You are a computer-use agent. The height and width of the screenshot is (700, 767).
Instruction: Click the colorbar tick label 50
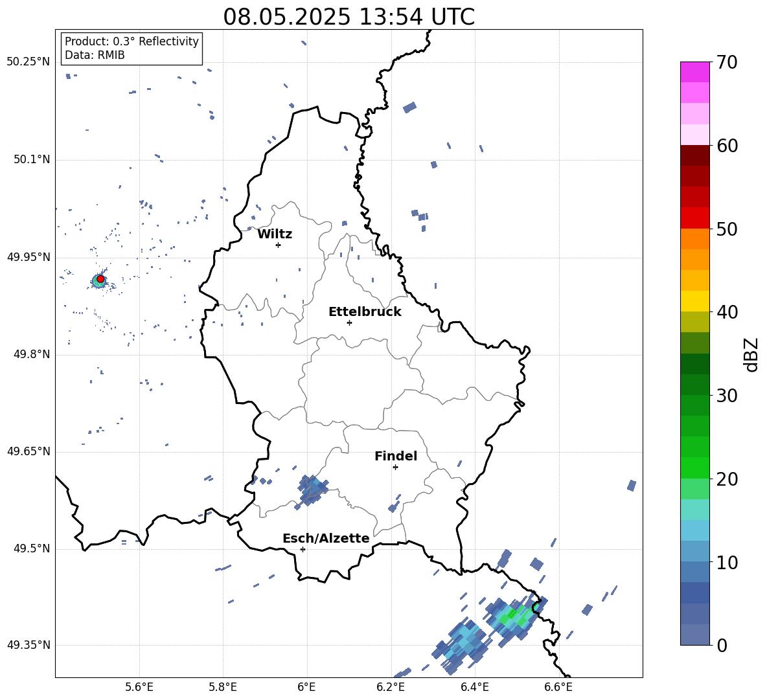tap(726, 229)
